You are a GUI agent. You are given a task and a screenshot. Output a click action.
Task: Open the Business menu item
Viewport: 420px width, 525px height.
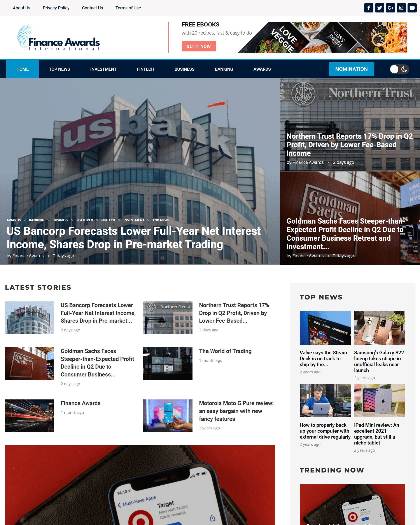coord(184,69)
